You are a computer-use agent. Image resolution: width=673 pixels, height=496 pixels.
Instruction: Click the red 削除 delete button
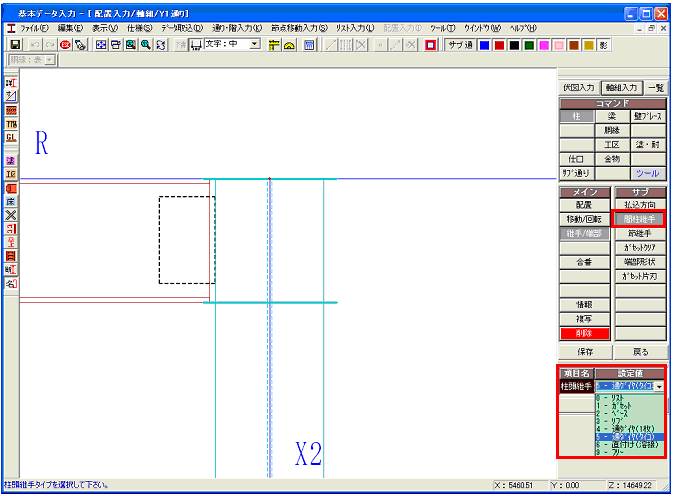point(584,333)
